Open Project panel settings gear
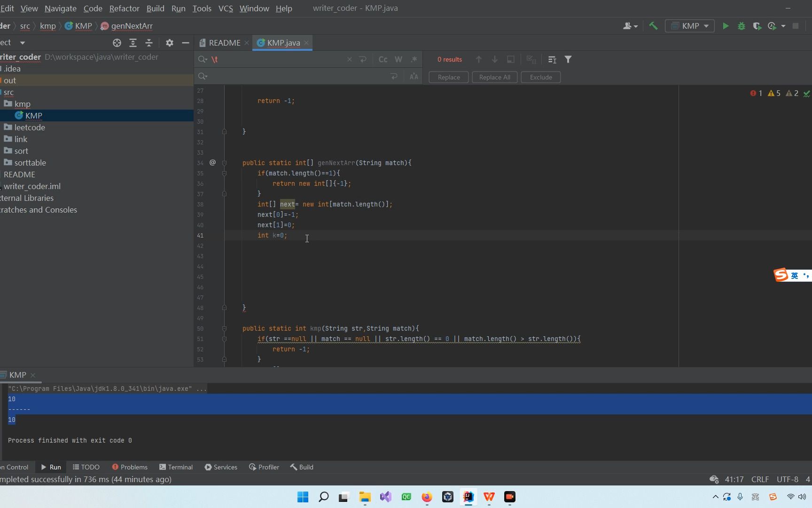The height and width of the screenshot is (508, 812). point(170,43)
